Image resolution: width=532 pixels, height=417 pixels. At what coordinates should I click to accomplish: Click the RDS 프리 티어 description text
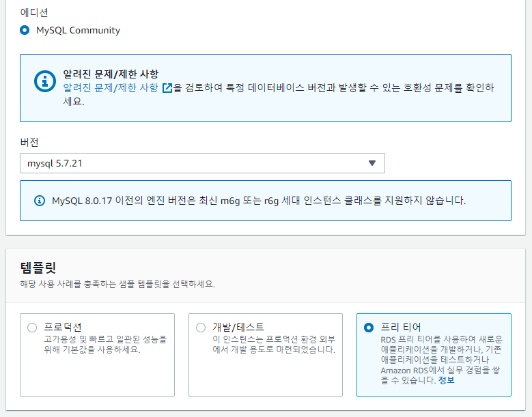point(441,360)
